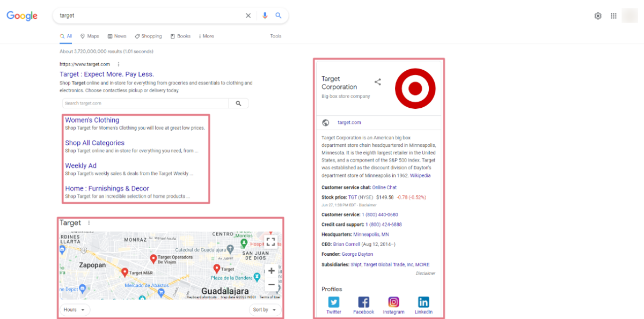Open the Weekly Ad sitelink

(x=80, y=166)
